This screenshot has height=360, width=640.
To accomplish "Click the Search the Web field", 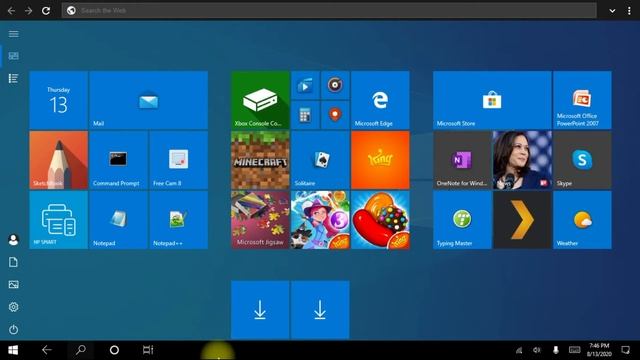I will point(329,11).
